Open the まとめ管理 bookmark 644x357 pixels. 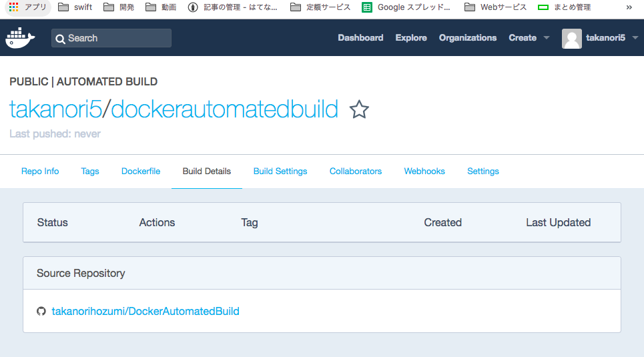point(565,7)
